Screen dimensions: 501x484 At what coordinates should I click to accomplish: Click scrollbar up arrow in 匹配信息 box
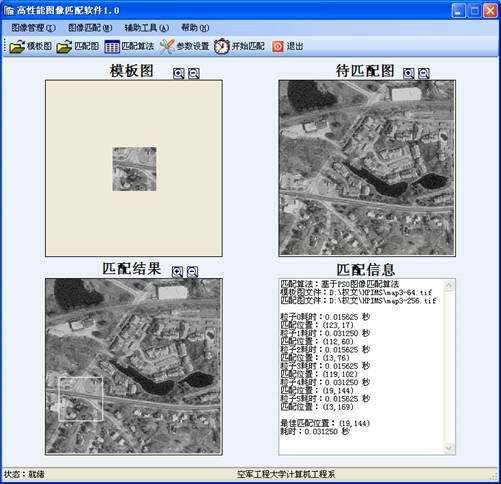449,285
